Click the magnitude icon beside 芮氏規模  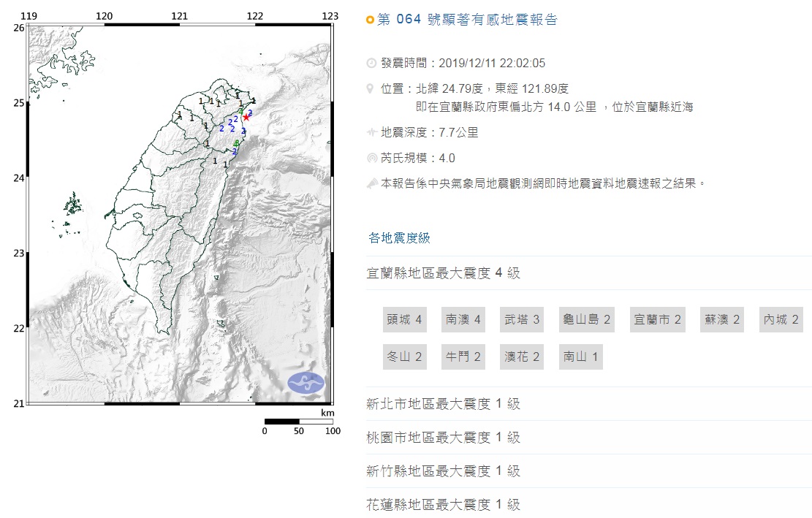coord(372,158)
